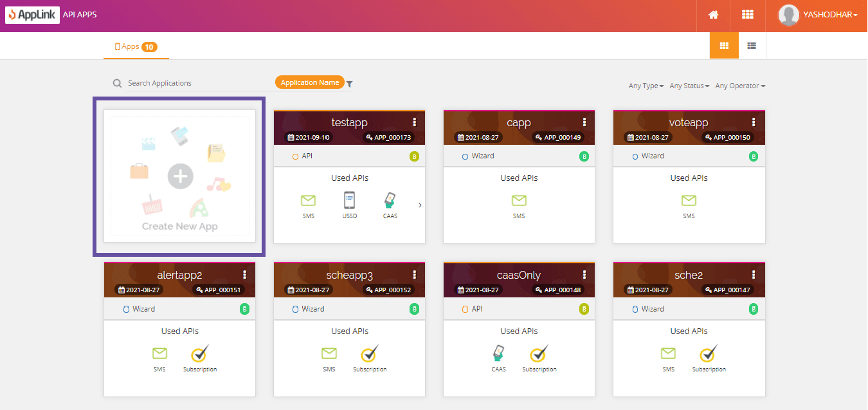Click the status badge on caasOnly
Viewport: 868px width, 410px height.
[584, 310]
